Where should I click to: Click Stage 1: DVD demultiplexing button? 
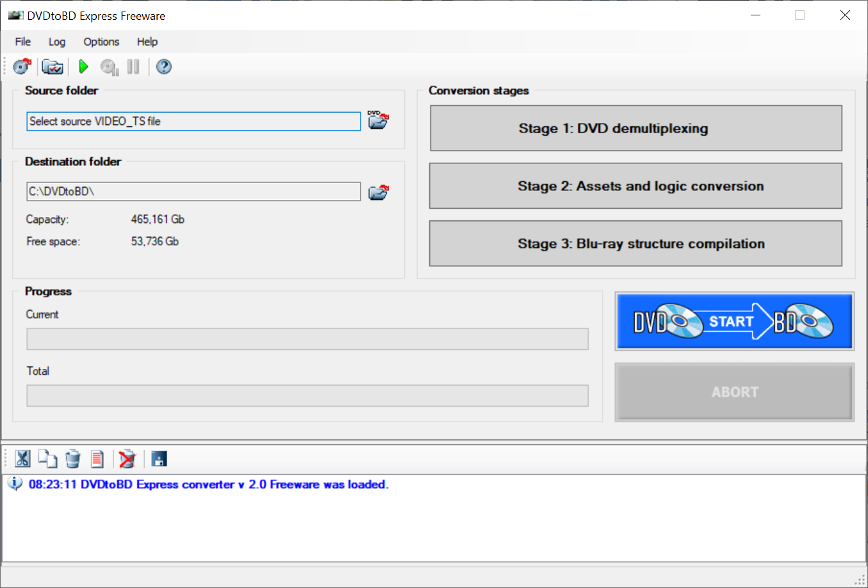pyautogui.click(x=636, y=128)
